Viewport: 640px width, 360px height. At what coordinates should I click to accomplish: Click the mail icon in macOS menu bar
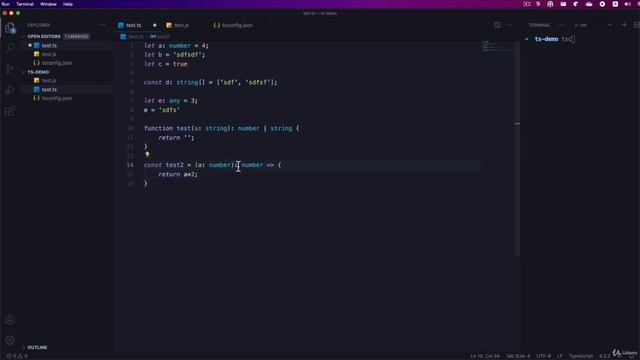point(563,4)
